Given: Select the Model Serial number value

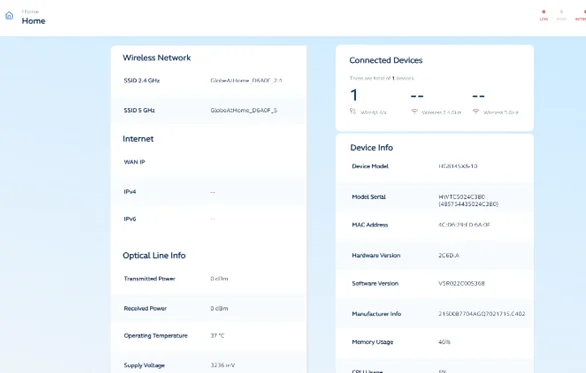Looking at the screenshot, I should [468, 200].
